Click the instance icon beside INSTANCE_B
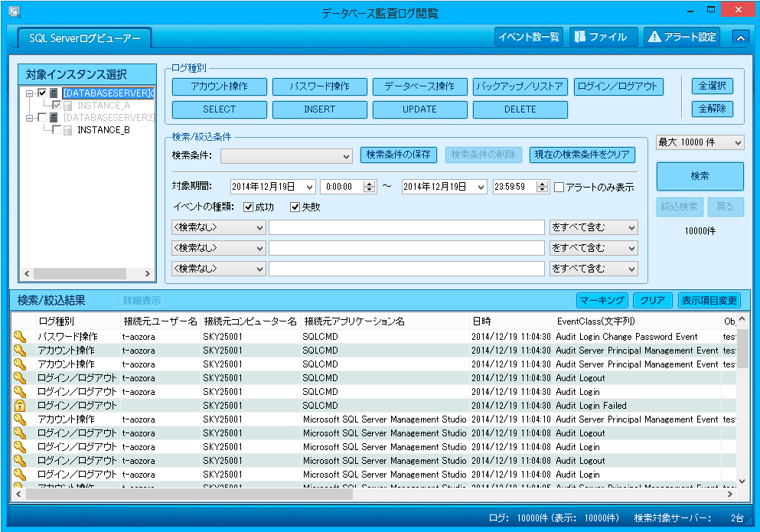 coord(68,130)
